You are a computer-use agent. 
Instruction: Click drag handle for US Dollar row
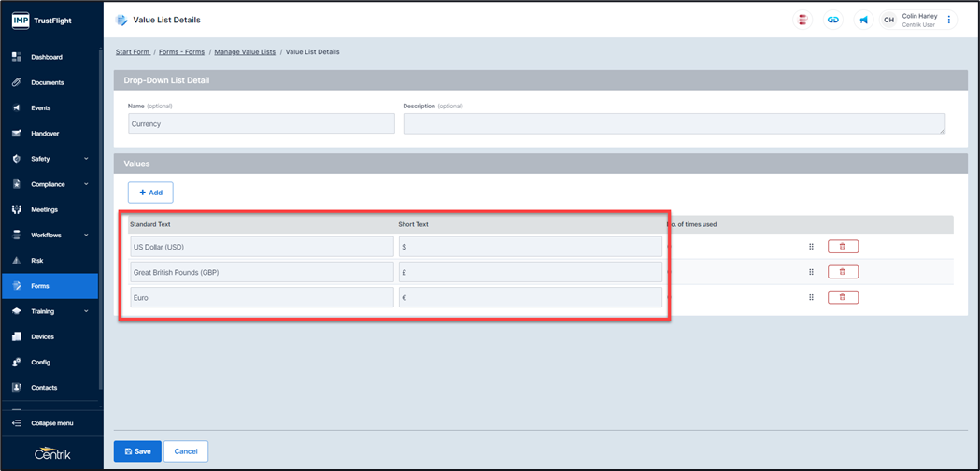[x=811, y=247]
